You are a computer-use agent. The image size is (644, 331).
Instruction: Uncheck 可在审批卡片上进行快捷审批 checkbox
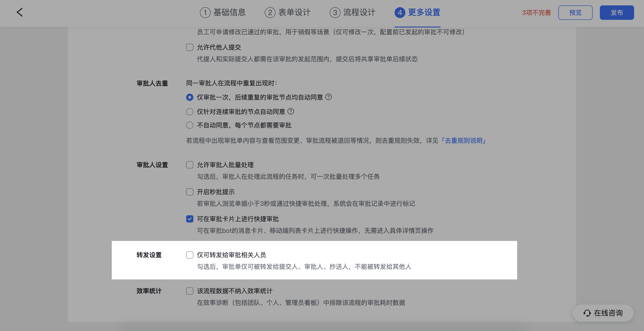tap(190, 219)
